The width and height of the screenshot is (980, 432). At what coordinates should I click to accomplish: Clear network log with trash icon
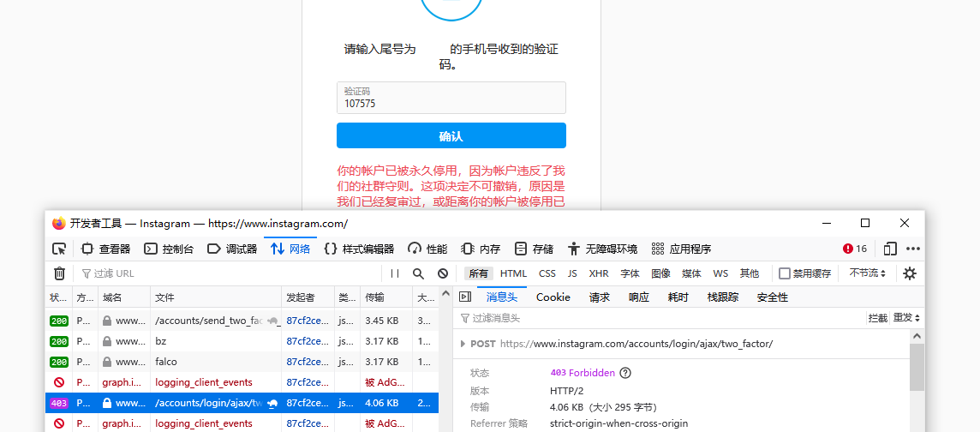59,273
